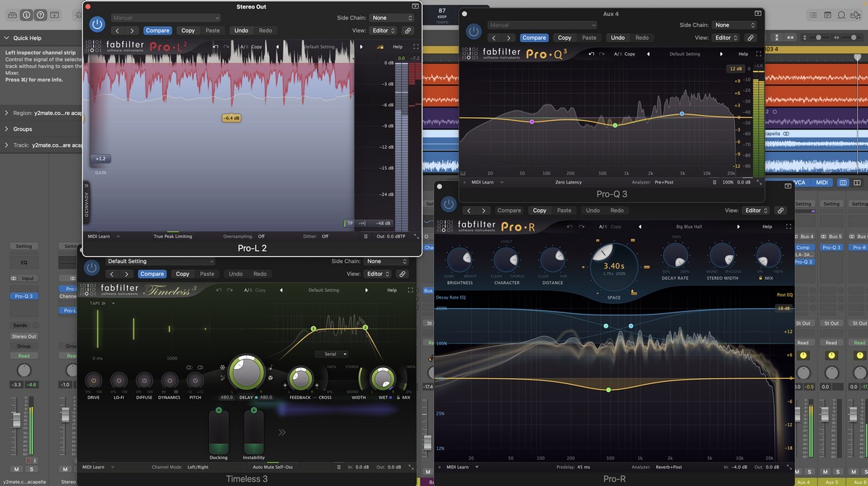Image resolution: width=868 pixels, height=486 pixels.
Task: Click the TP true peak meter button
Action: pos(350,223)
